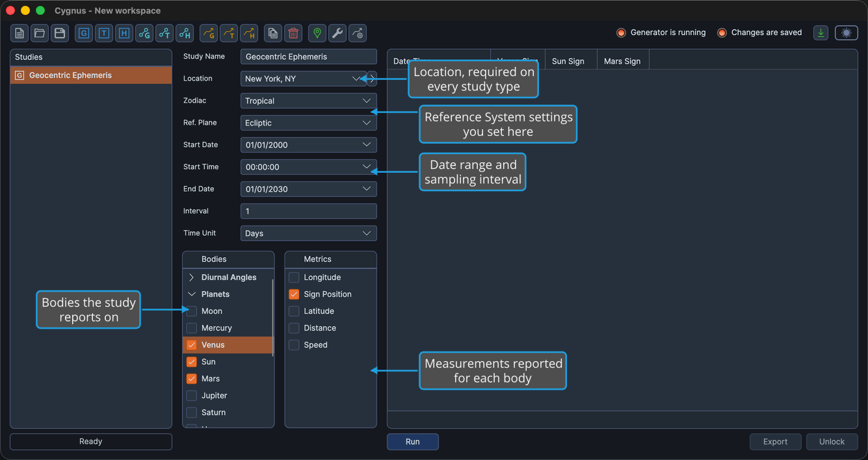Click the Unlock button
This screenshot has width=868, height=460.
click(x=832, y=442)
